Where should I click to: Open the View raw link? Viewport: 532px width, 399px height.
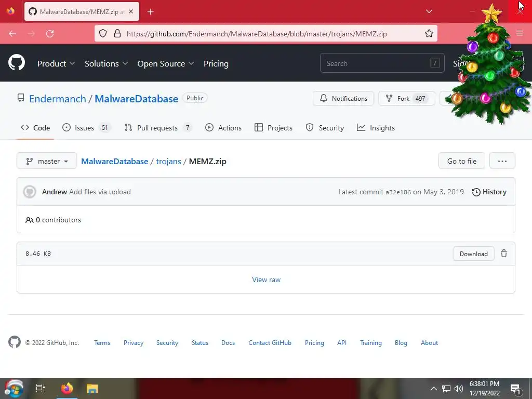coord(267,280)
